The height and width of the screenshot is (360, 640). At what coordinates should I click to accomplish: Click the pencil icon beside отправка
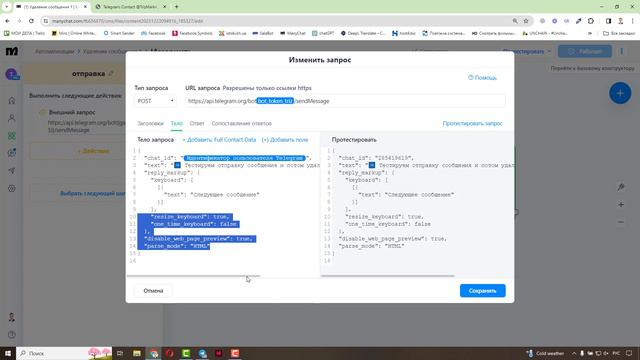pyautogui.click(x=111, y=73)
